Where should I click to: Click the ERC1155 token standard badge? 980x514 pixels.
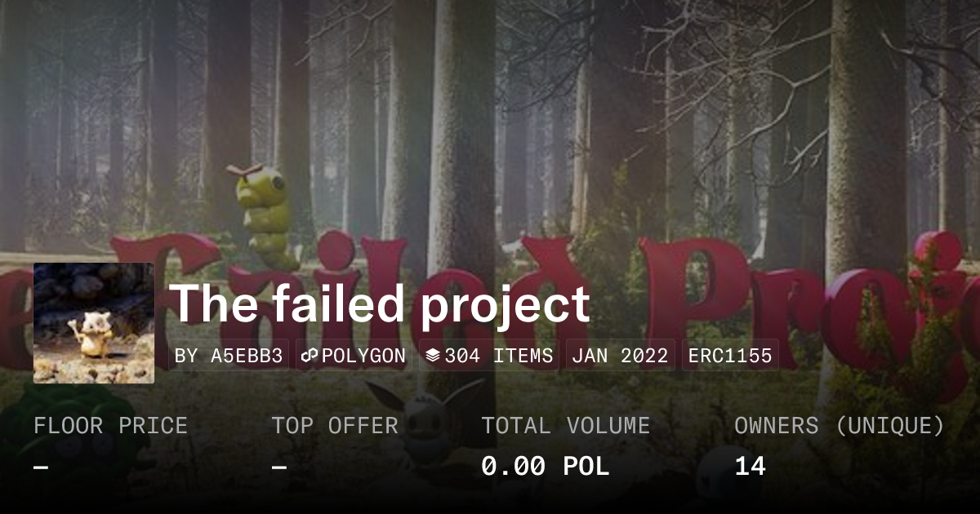pyautogui.click(x=730, y=356)
